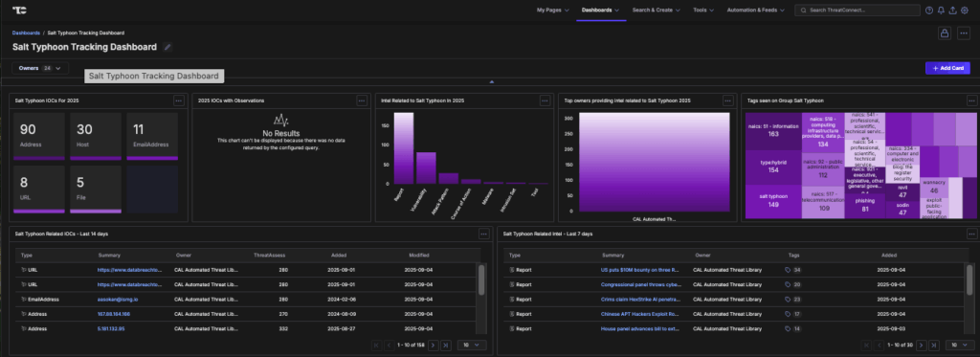Click the tag icon showing 17

coord(788,314)
